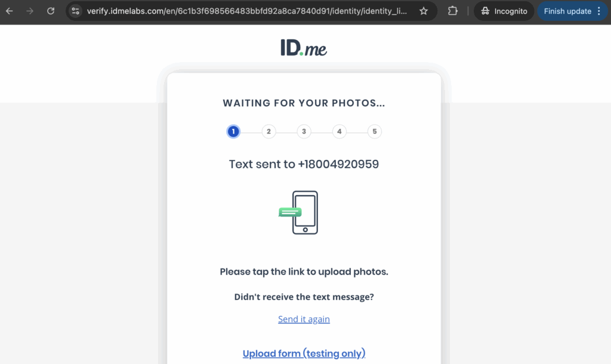
Task: Reload the ID.me verification page
Action: [x=51, y=11]
